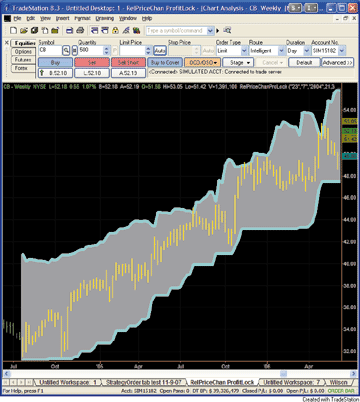Click the Print toolbar icon
This screenshot has height=402, width=360.
[x=80, y=31]
